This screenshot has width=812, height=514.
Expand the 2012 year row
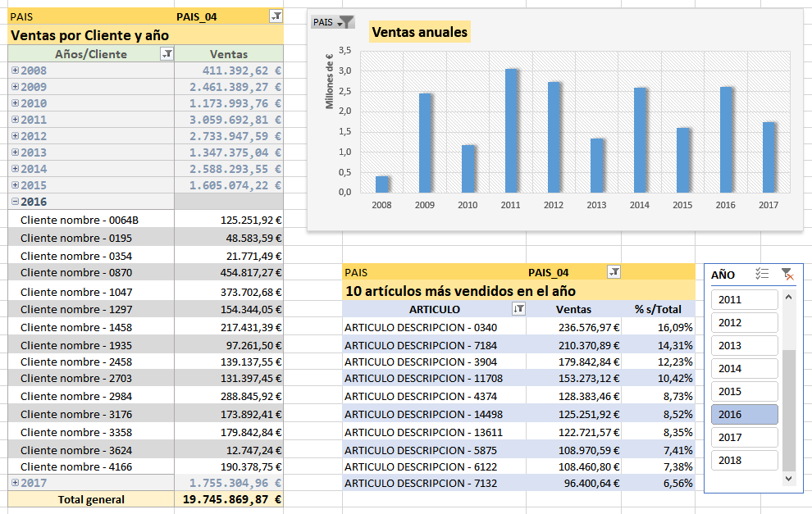pyautogui.click(x=15, y=136)
